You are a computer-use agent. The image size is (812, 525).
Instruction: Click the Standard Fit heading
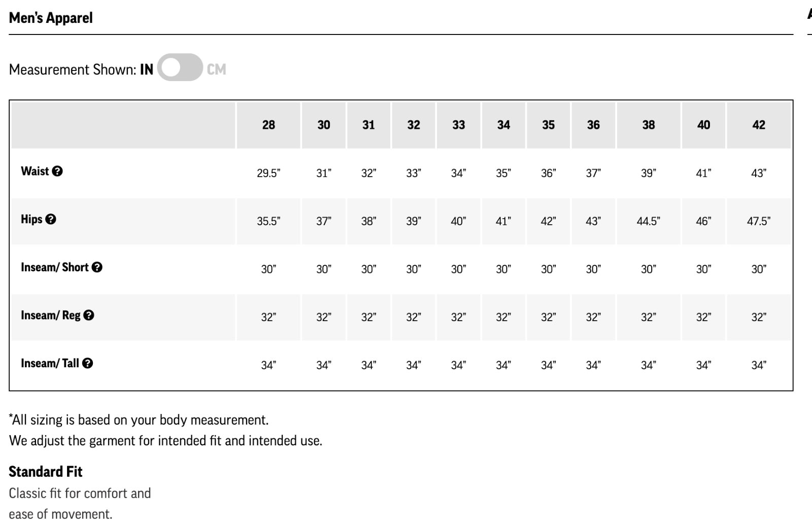click(46, 472)
